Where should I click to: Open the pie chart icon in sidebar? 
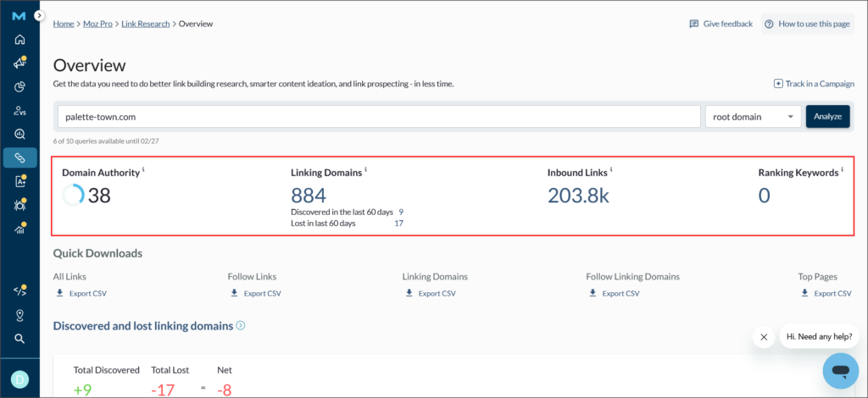(19, 86)
